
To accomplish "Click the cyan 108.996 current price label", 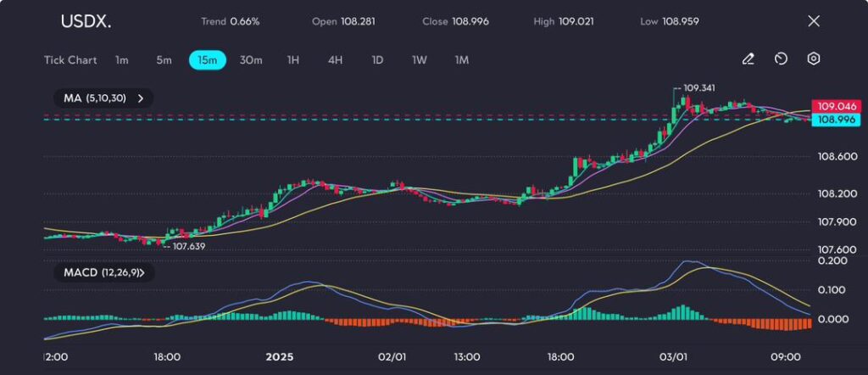I will click(x=836, y=120).
